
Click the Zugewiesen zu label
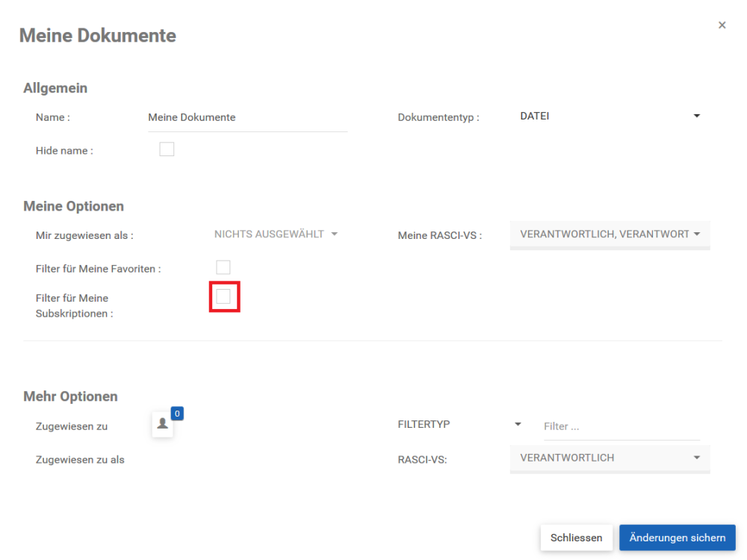point(72,426)
